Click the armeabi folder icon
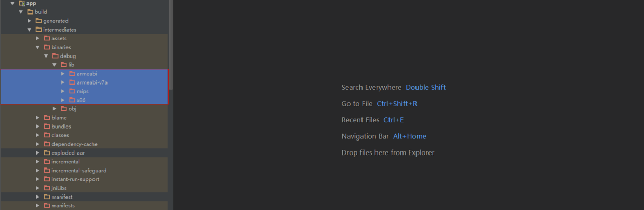The width and height of the screenshot is (644, 210). (x=72, y=74)
